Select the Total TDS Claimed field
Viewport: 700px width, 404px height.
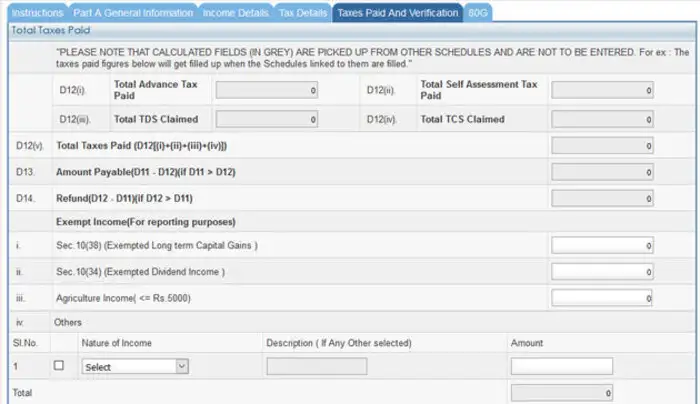267,119
